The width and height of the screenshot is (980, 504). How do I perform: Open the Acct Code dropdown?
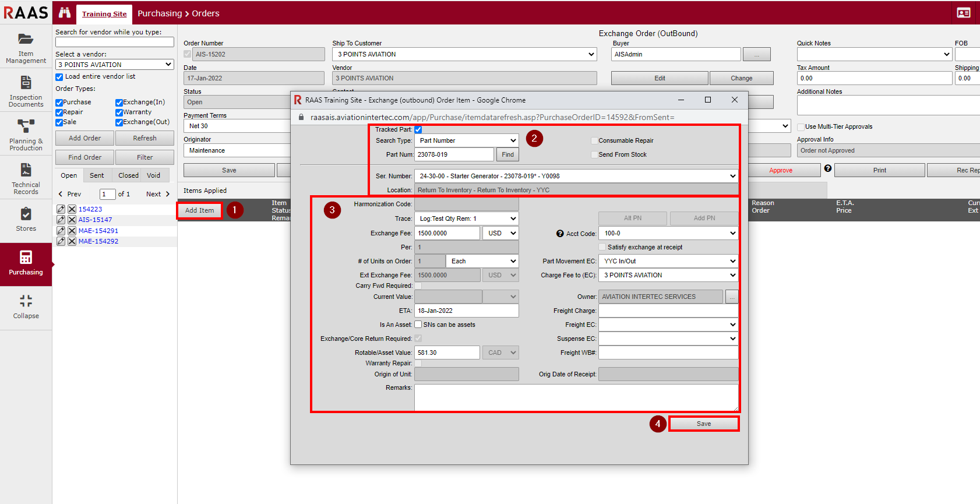pos(669,233)
